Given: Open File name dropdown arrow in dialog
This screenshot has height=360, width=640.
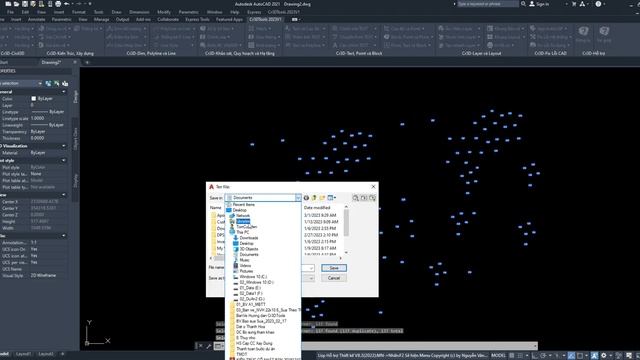Looking at the screenshot, I should 311,268.
